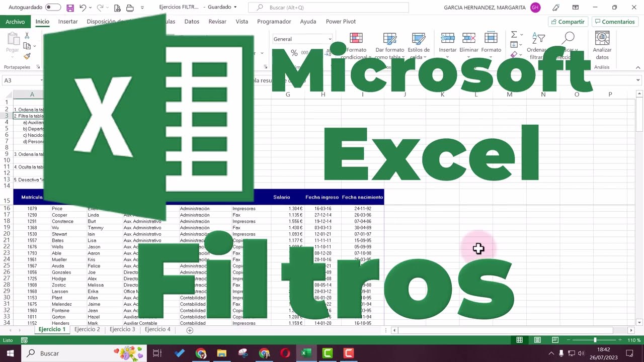Open ribbon display options icon

click(x=575, y=8)
